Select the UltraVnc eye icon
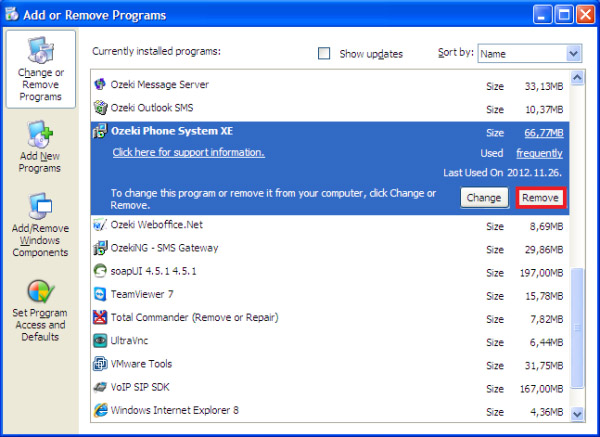 click(x=100, y=341)
